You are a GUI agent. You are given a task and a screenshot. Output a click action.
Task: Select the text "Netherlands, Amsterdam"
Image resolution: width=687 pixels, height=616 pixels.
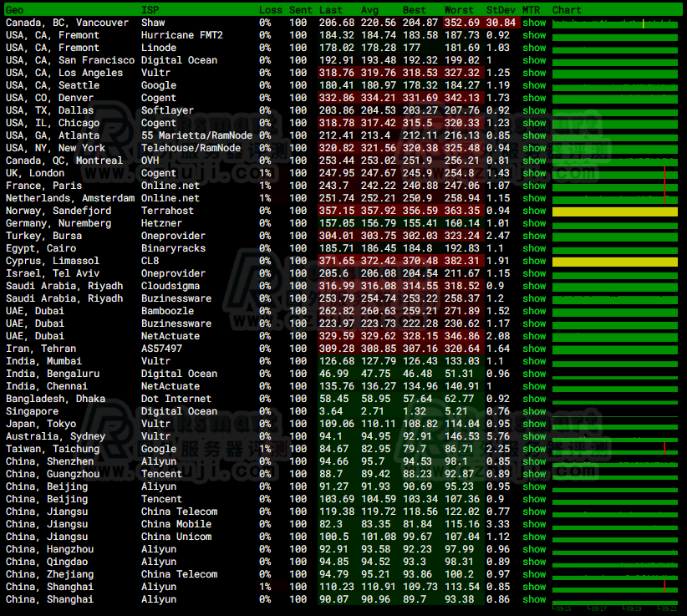pyautogui.click(x=70, y=198)
